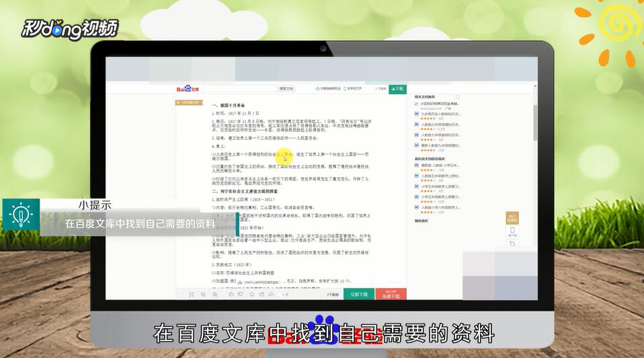
Task: Click the 3下载券 label in bottom bar
Action: coord(333,295)
